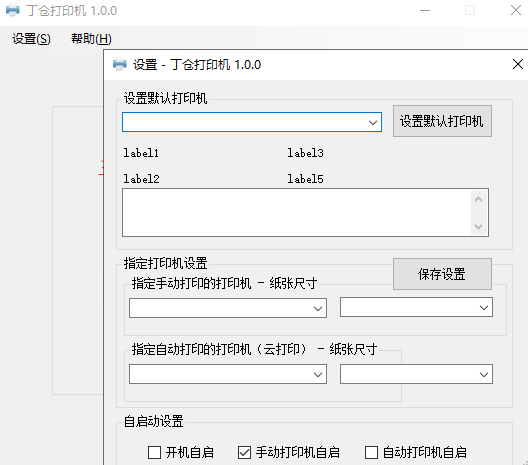Image resolution: width=528 pixels, height=465 pixels.
Task: Enable the 自动打印机自启 checkbox
Action: tap(371, 452)
